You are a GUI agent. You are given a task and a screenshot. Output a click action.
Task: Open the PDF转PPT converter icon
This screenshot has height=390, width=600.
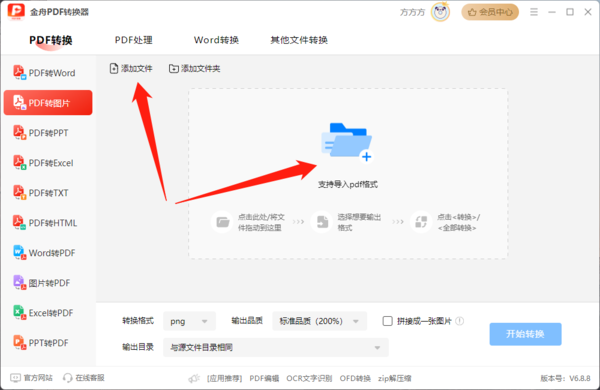tap(19, 132)
